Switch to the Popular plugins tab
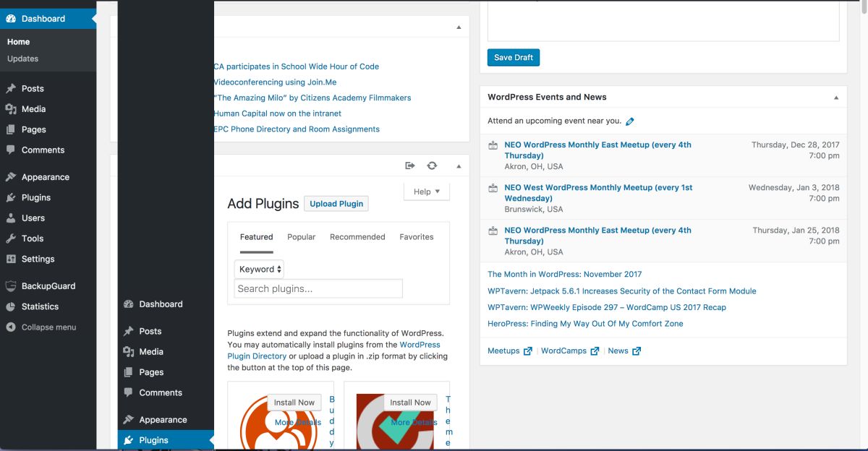The image size is (868, 451). [302, 237]
